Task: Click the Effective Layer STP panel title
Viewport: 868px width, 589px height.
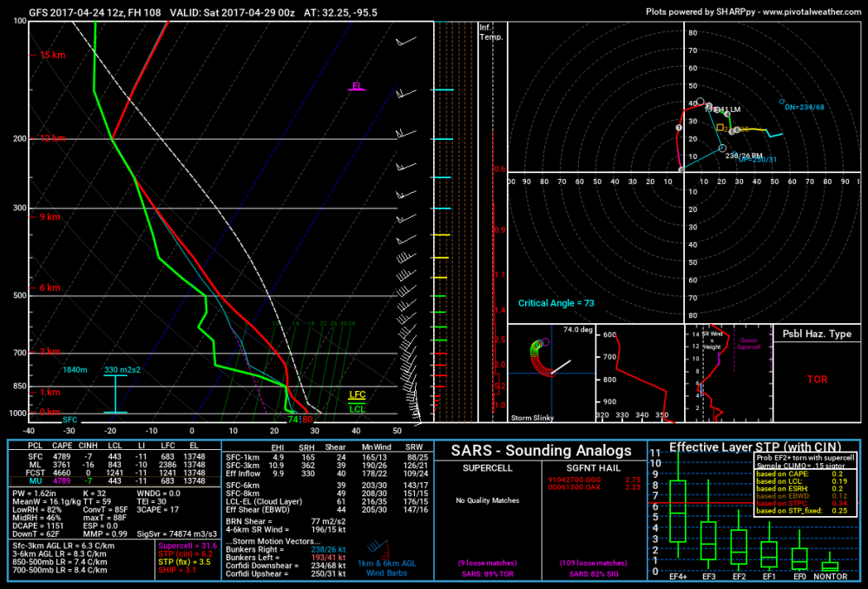Action: point(755,447)
